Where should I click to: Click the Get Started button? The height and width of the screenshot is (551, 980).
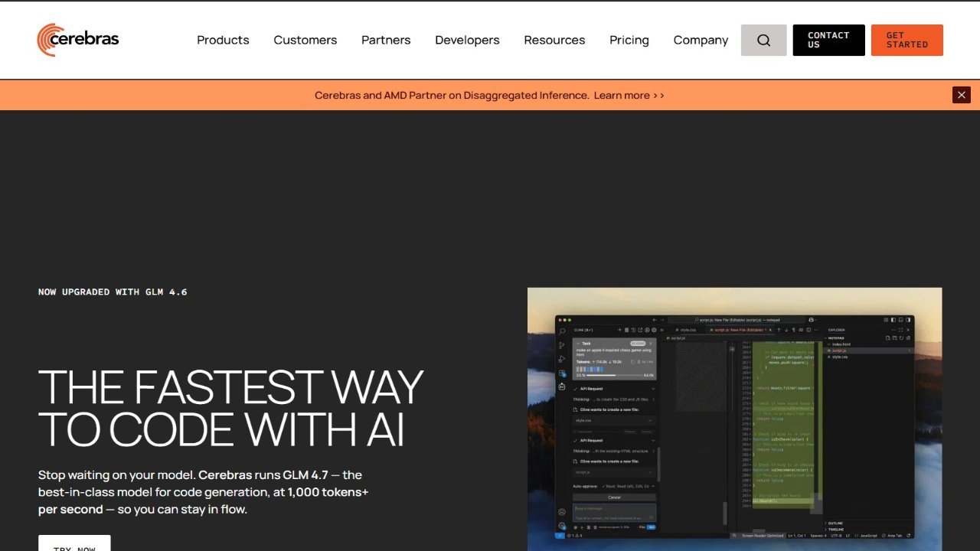(907, 41)
